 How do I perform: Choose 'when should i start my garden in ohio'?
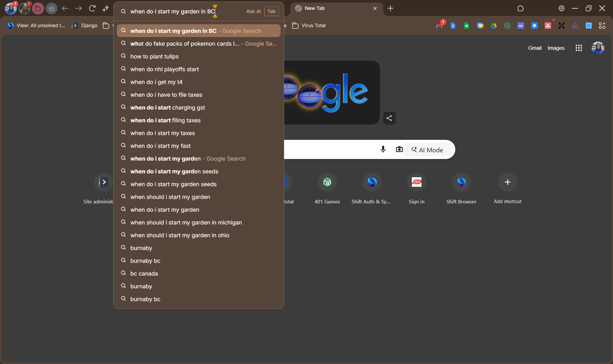click(x=199, y=235)
